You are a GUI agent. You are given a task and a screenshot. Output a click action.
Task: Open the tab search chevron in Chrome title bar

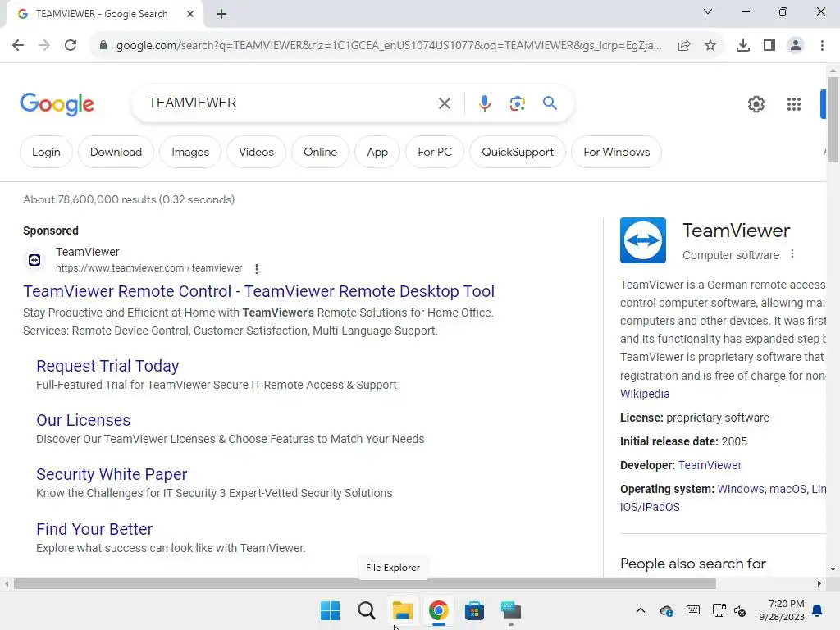tap(708, 11)
